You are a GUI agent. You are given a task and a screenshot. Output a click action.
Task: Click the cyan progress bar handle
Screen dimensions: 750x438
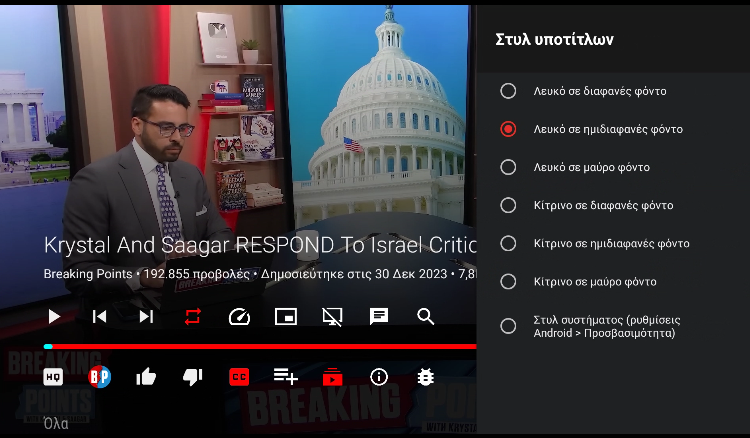tap(48, 346)
